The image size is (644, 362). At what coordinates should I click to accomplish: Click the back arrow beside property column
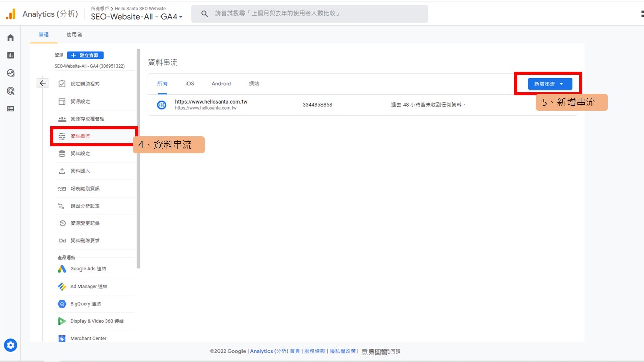pyautogui.click(x=43, y=83)
